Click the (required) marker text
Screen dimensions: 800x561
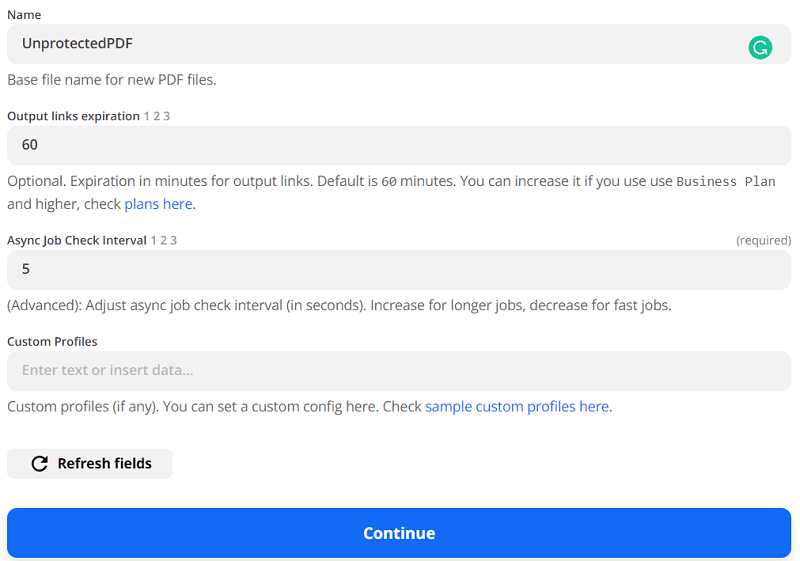763,240
